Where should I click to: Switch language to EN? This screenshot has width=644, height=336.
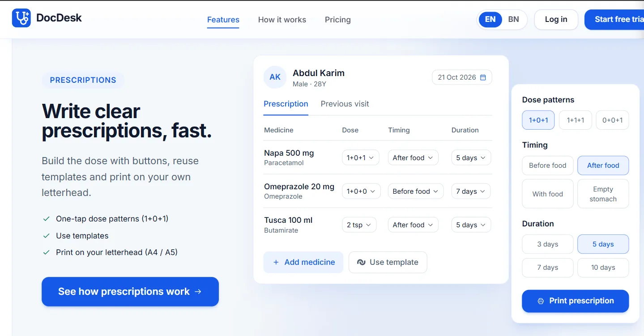coord(490,19)
